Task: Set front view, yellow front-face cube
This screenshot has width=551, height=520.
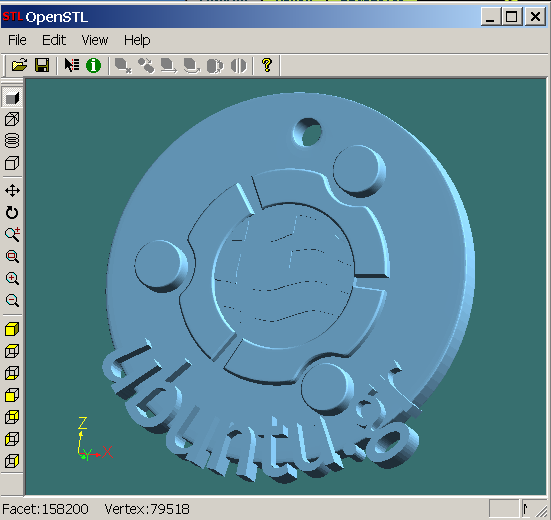Action: 12,395
